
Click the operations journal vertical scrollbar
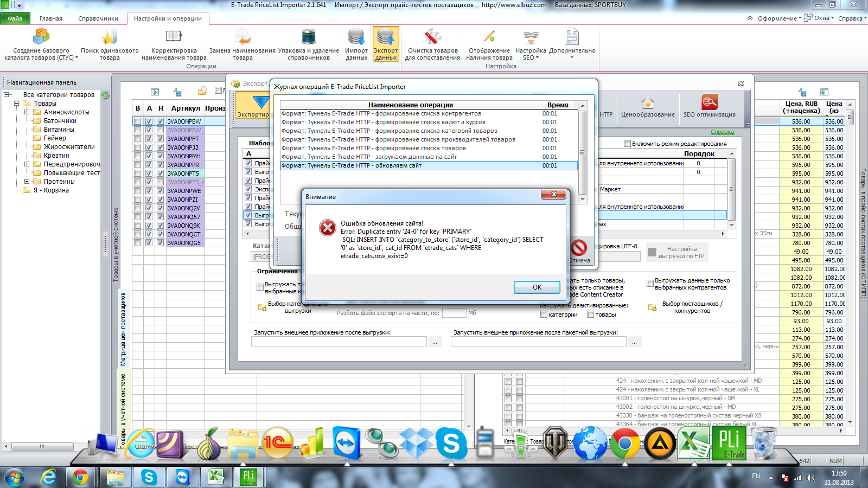pyautogui.click(x=582, y=152)
